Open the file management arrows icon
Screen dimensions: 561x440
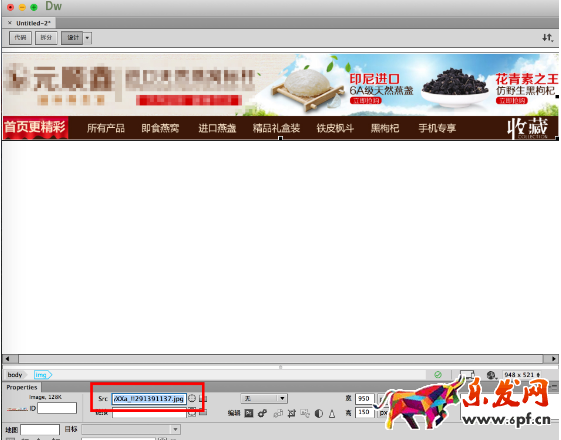pyautogui.click(x=547, y=38)
